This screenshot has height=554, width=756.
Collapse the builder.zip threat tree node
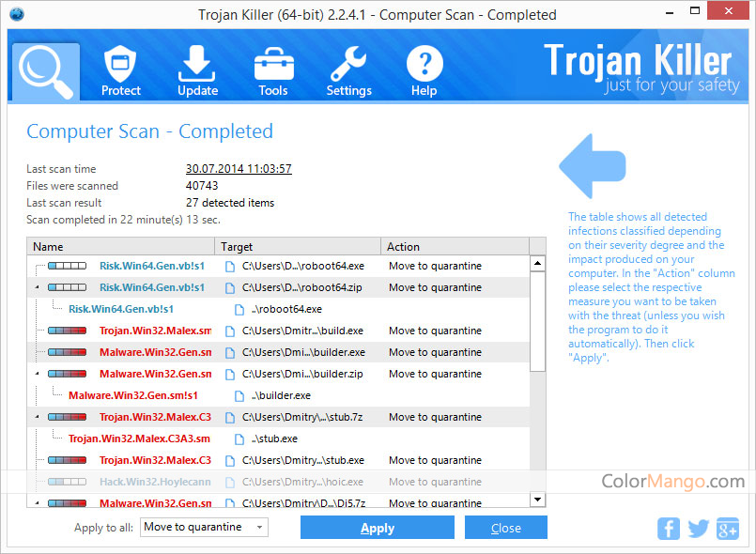click(x=38, y=374)
